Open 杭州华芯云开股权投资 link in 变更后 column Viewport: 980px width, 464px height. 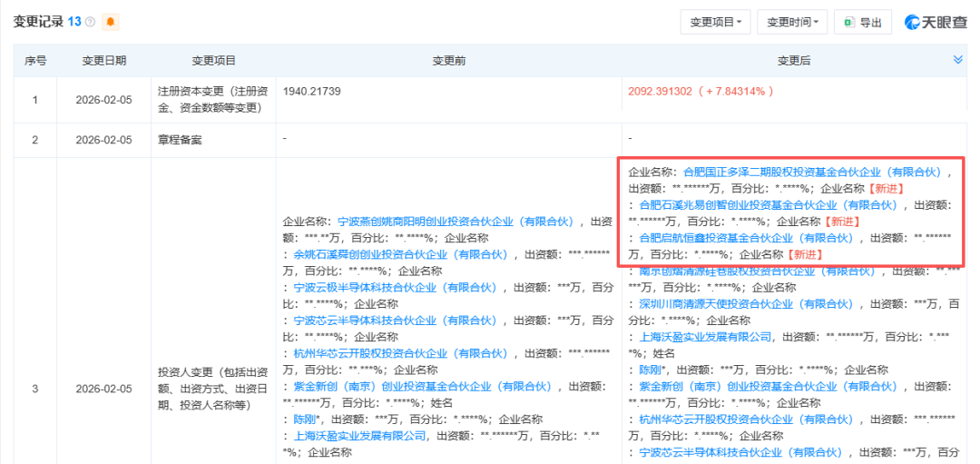coord(746,419)
